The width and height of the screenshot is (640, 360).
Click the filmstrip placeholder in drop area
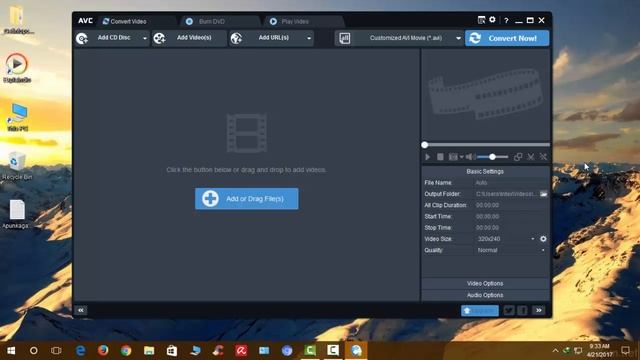(247, 133)
